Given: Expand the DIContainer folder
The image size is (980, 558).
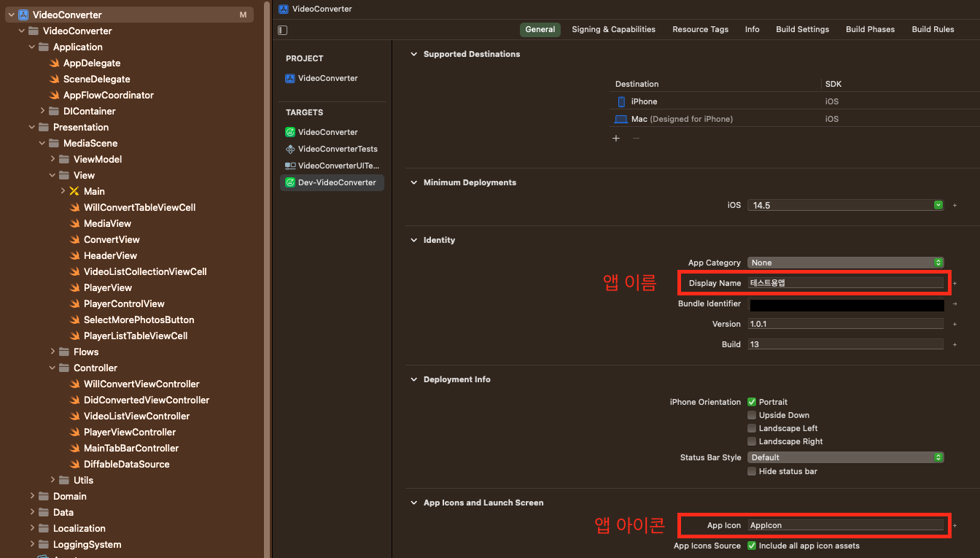Looking at the screenshot, I should pos(42,112).
